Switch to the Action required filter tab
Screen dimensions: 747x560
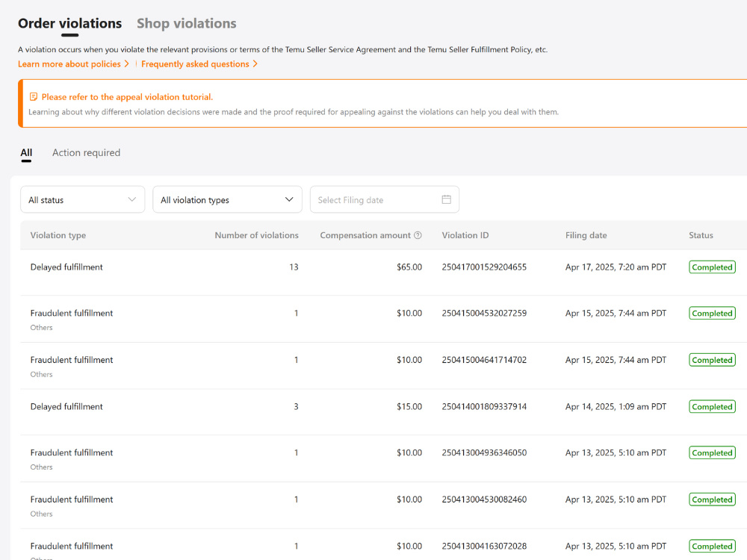(86, 152)
